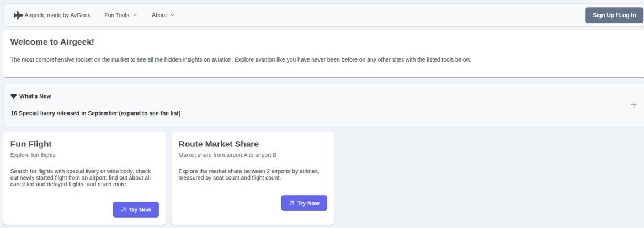Screen dimensions: 644x228
Task: Click the arrow icon in Route Market Share's Try Now
Action: coord(291,203)
